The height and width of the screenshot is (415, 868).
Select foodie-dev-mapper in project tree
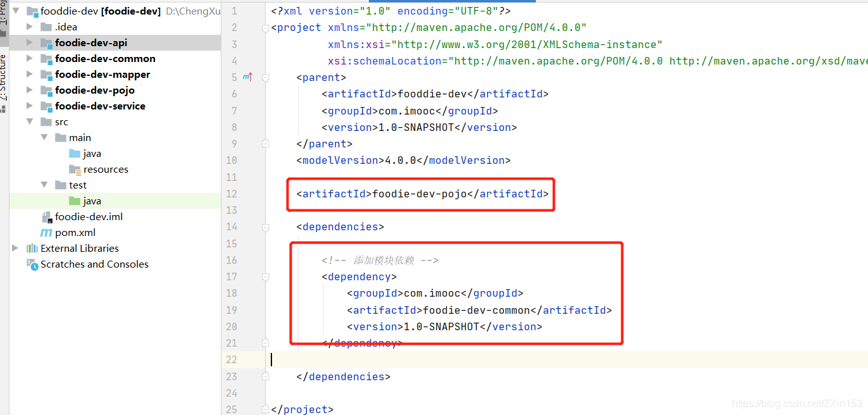coord(102,74)
